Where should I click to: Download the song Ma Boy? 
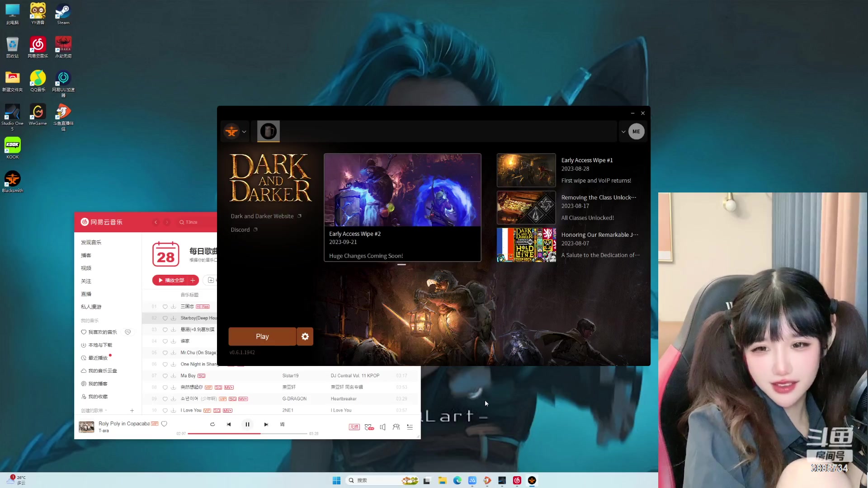173,376
